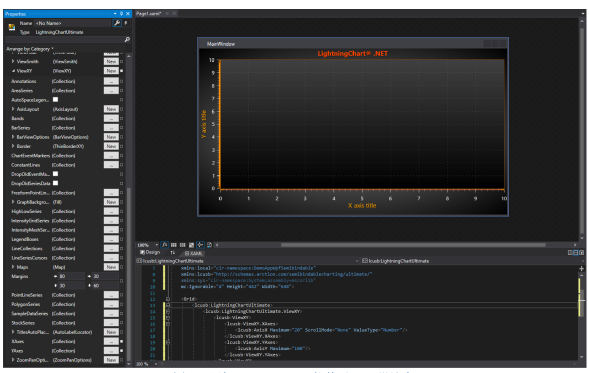Screen dimensions: 589x373
Task: Click the New button for ZoomPanOptions
Action: [x=111, y=360]
